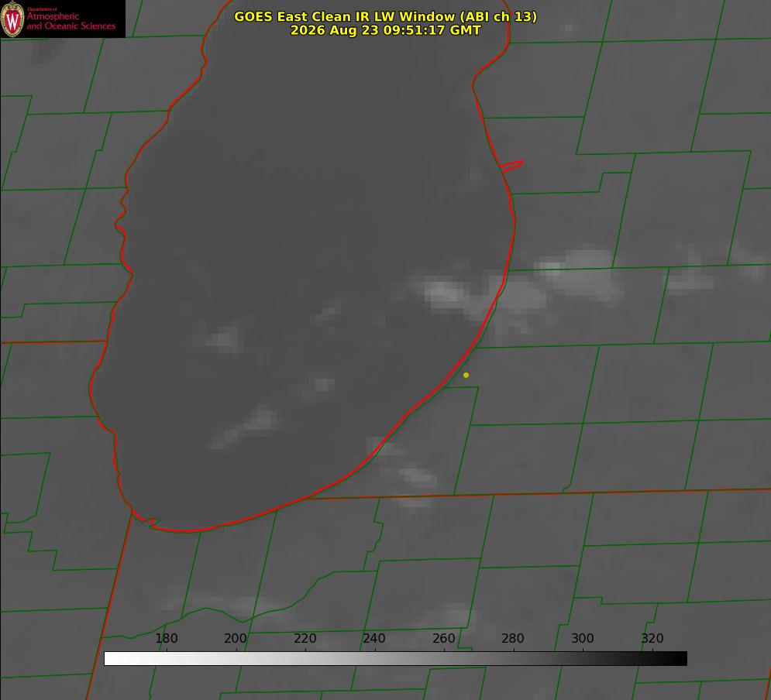Click the small 'Department of' text in the logo
The image size is (771, 700).
[x=43, y=9]
